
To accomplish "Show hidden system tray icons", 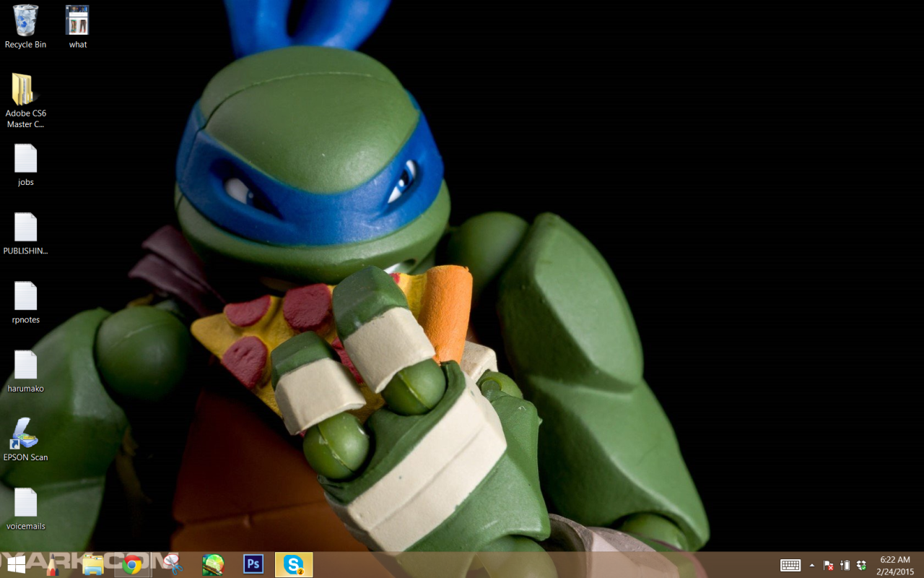I will (812, 566).
